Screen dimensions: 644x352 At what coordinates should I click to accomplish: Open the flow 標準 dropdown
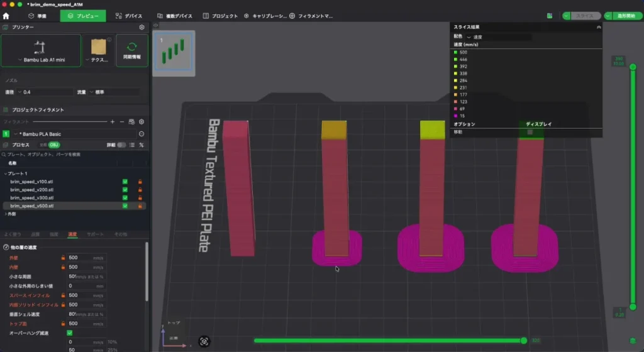(114, 92)
